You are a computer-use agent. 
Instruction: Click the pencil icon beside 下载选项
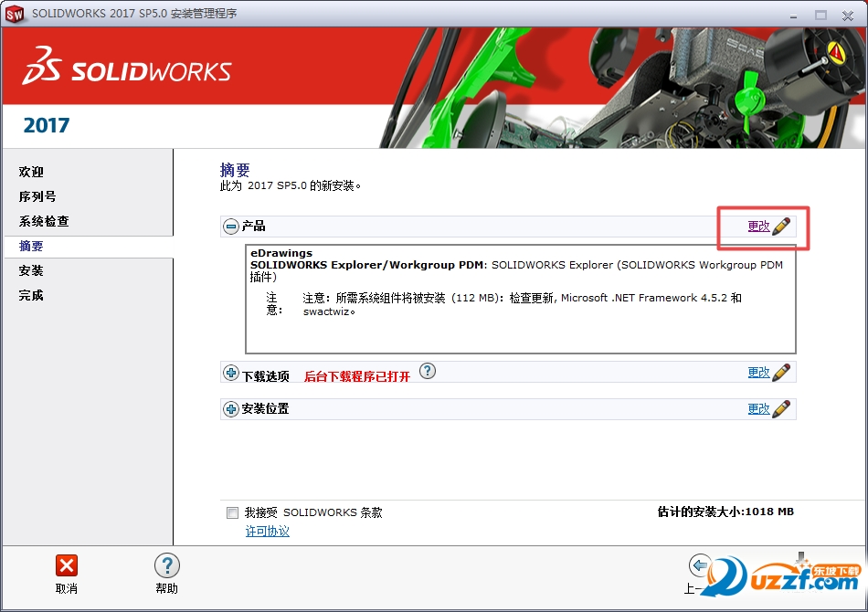pos(781,372)
